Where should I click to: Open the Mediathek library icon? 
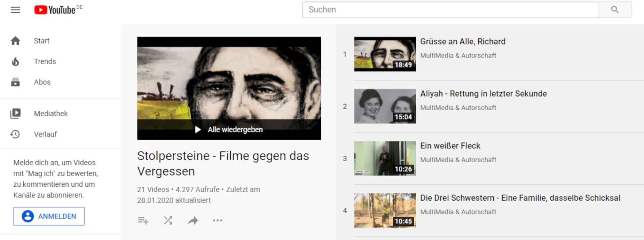tap(15, 114)
